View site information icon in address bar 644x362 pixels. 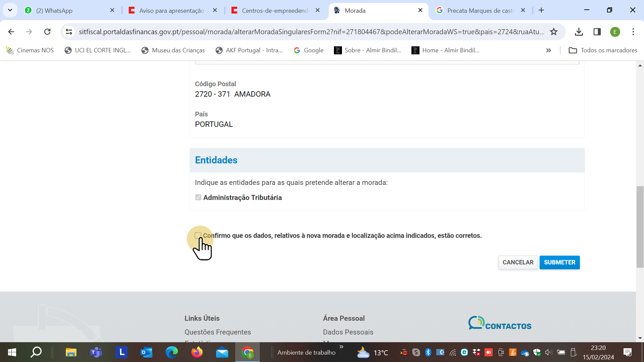tap(69, 32)
